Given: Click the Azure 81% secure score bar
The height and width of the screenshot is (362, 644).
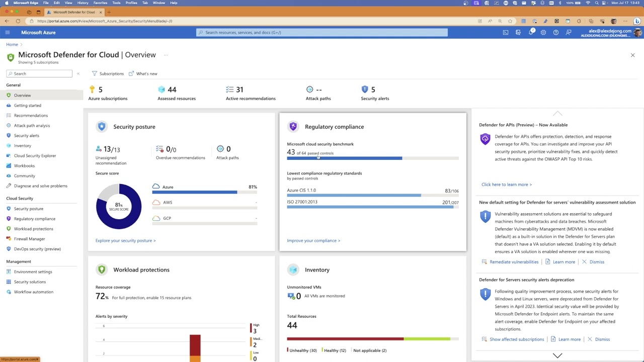Looking at the screenshot, I should click(204, 192).
